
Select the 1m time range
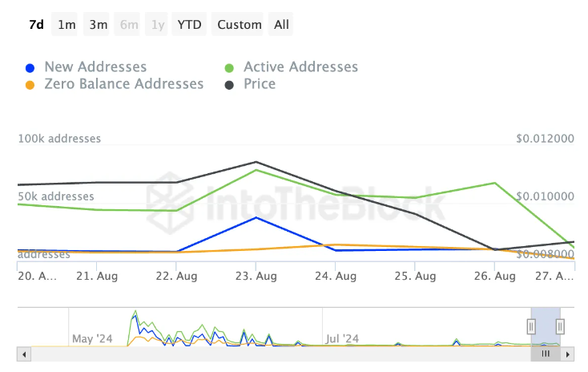[x=66, y=24]
